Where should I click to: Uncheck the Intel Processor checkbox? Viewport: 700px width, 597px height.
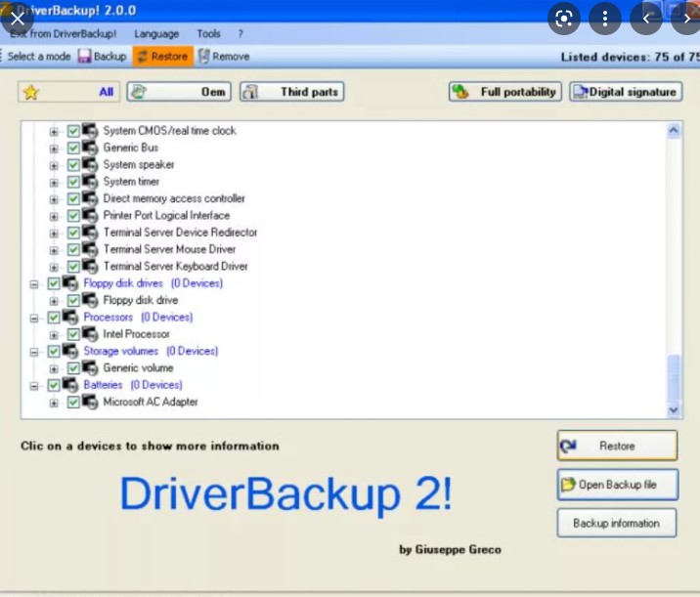click(73, 334)
